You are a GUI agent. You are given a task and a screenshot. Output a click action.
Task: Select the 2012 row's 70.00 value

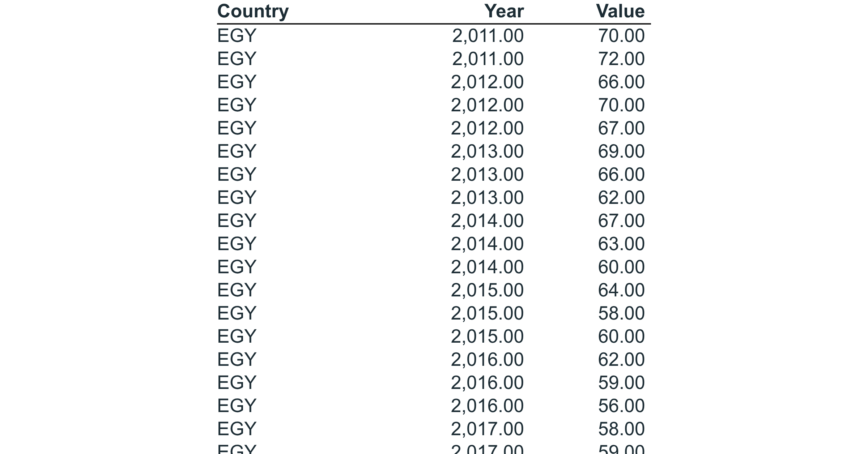[621, 105]
